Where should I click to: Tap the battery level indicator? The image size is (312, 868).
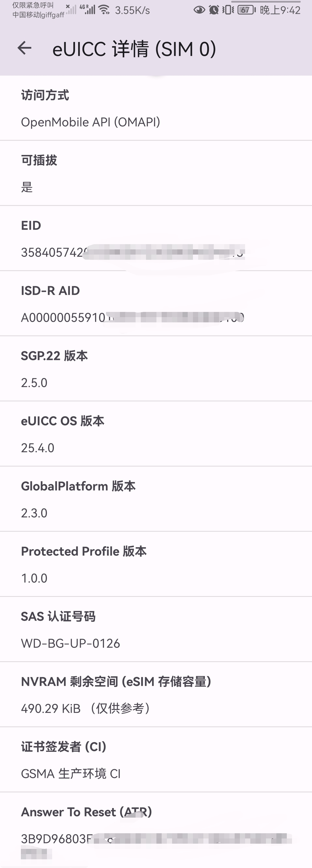247,10
